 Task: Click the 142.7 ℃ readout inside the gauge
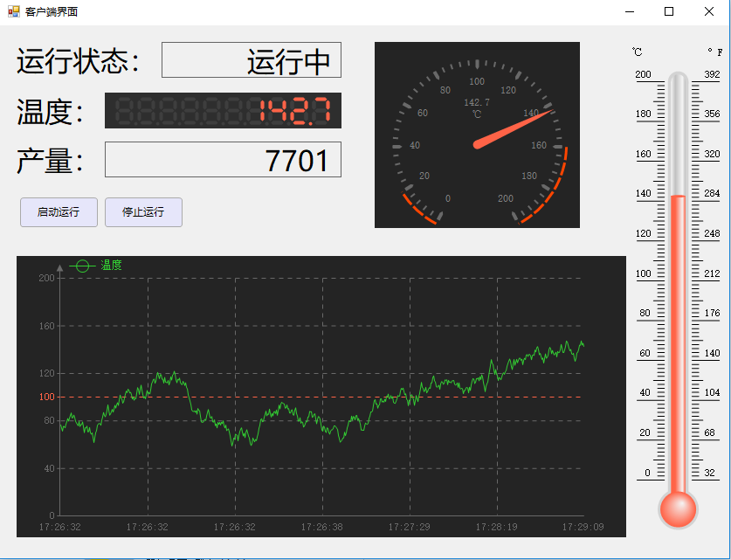(x=477, y=107)
